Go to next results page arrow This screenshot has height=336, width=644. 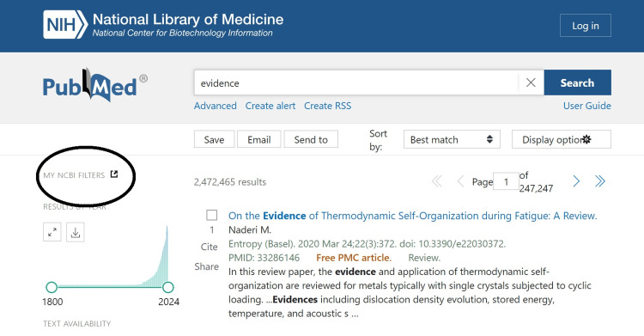tap(576, 181)
